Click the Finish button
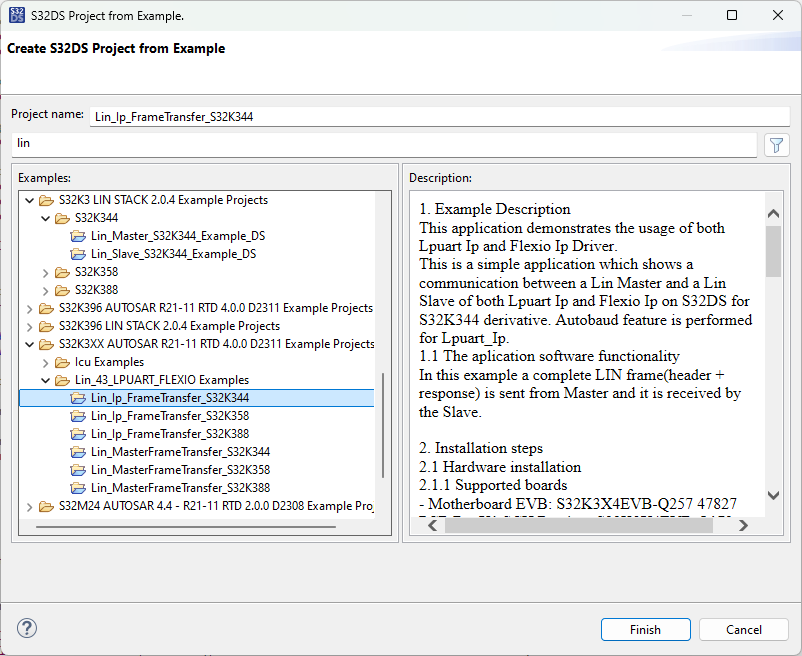802x656 pixels. (645, 629)
